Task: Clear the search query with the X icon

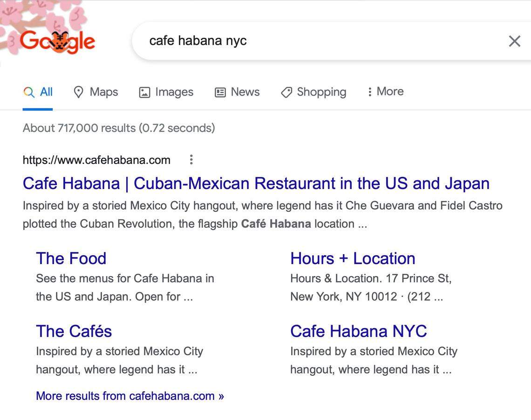Action: pyautogui.click(x=514, y=41)
